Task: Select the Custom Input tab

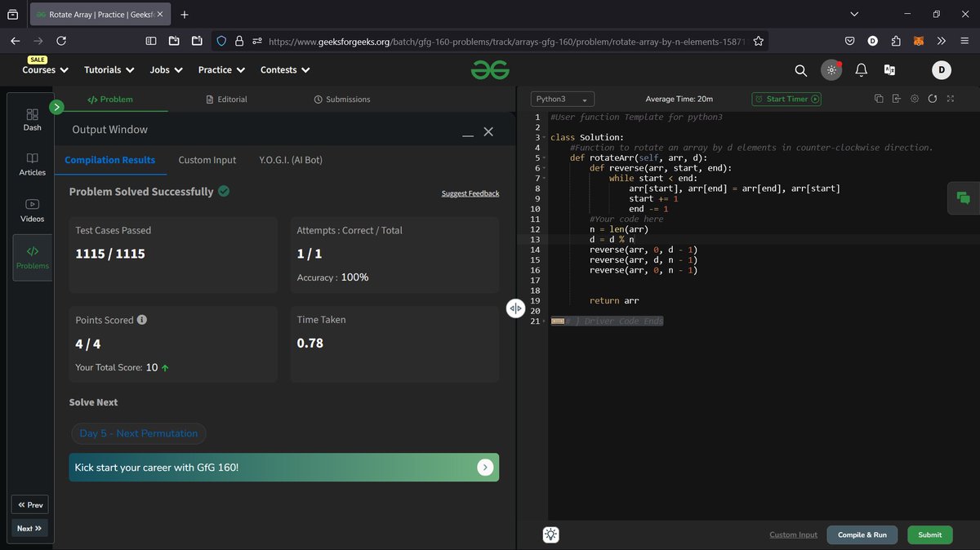Action: (x=207, y=160)
